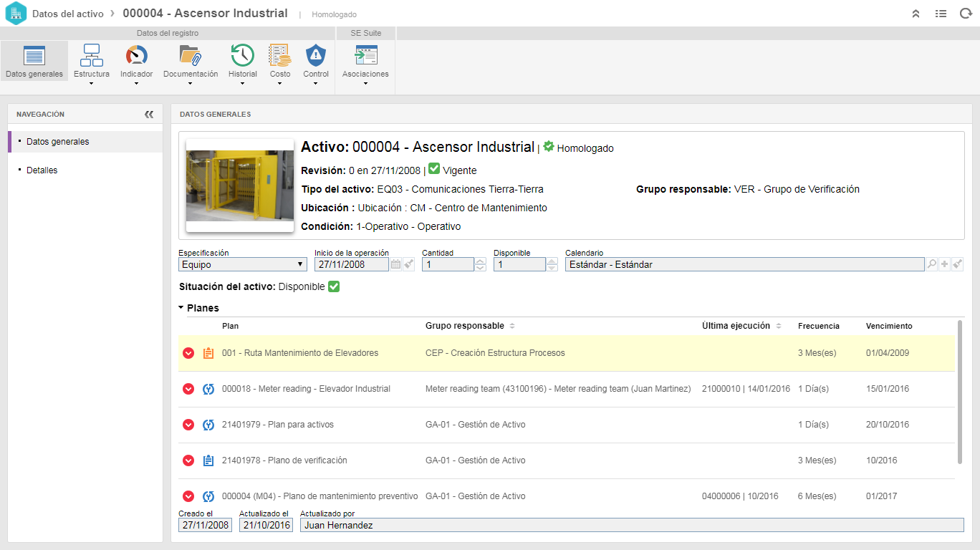Image resolution: width=980 pixels, height=550 pixels.
Task: Click the Planes list vertical scrollbar
Action: coord(959,392)
